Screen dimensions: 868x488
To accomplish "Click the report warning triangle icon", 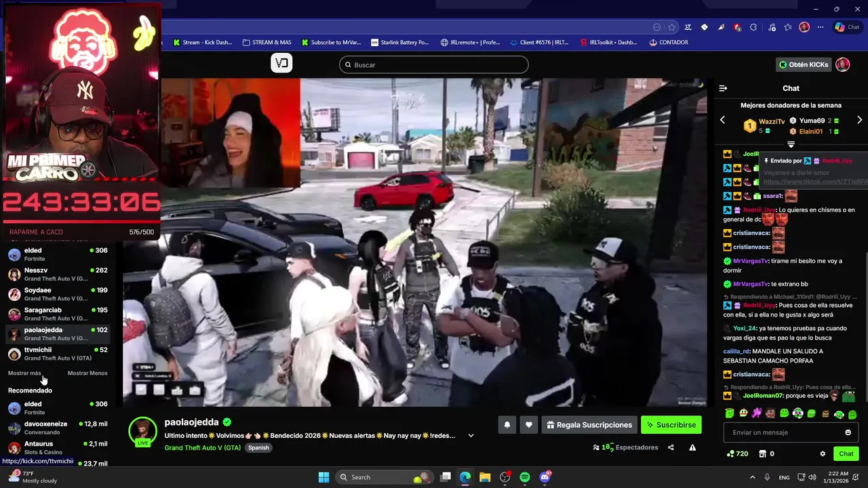I will tap(692, 447).
